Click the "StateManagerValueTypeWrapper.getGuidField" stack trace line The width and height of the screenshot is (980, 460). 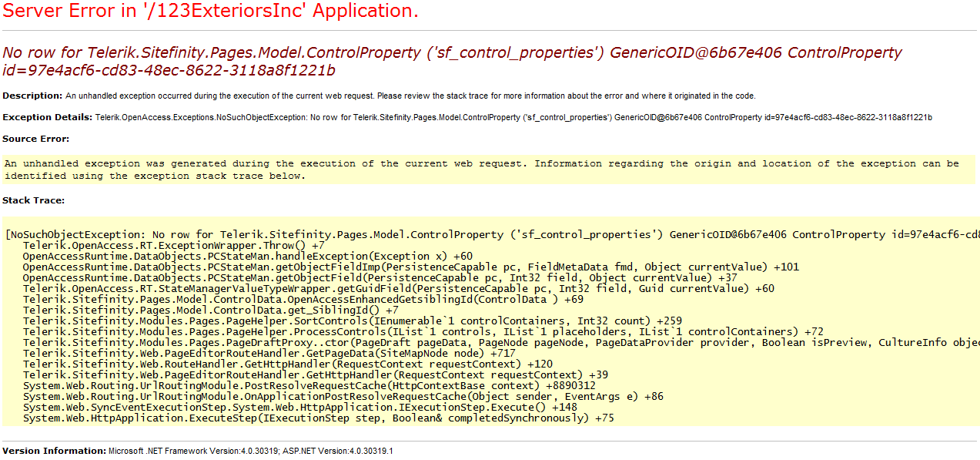(x=399, y=288)
